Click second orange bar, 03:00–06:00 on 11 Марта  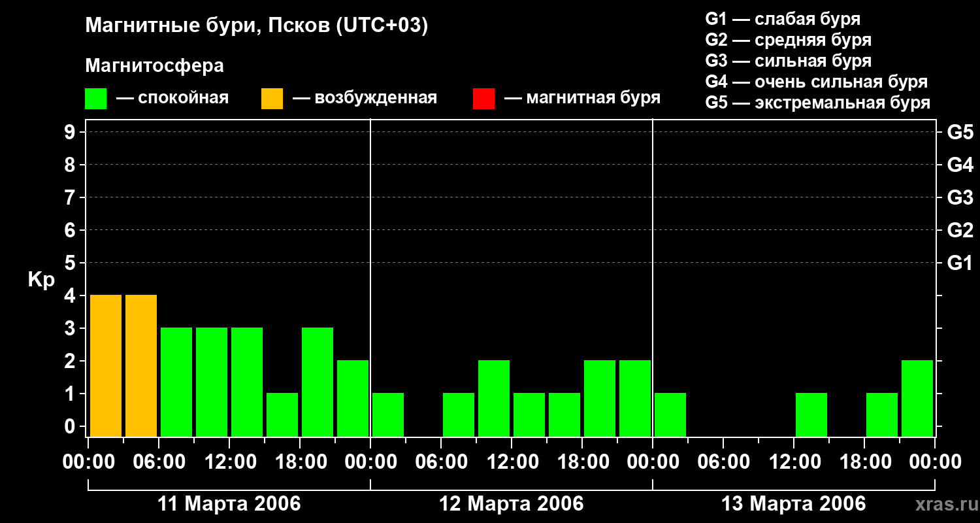pyautogui.click(x=141, y=365)
